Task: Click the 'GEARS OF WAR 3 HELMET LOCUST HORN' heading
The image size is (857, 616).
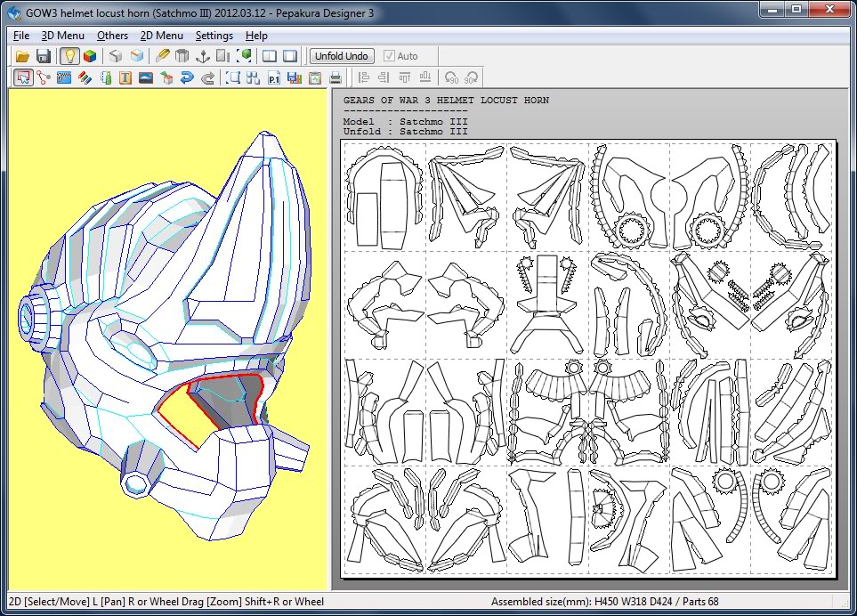Action: [x=446, y=101]
